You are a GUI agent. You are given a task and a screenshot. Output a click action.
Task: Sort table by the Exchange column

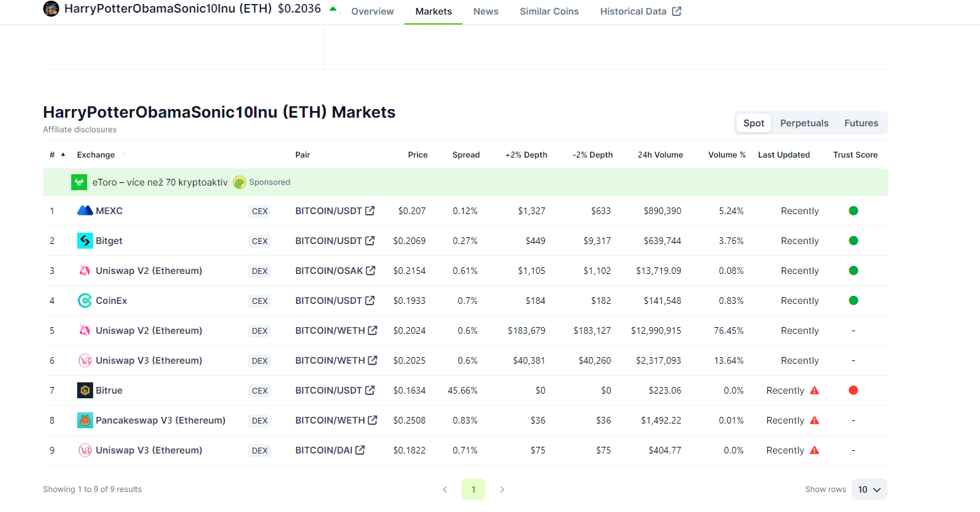pos(96,155)
